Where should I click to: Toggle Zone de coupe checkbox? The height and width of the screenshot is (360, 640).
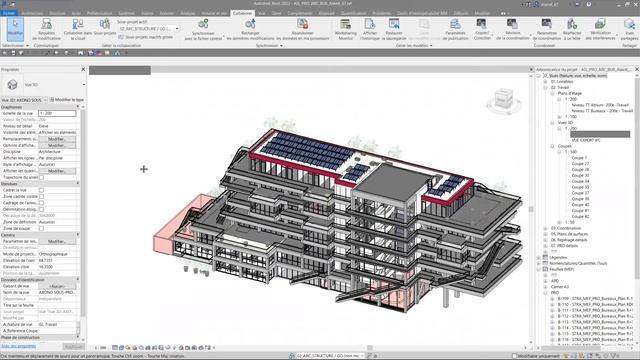[41, 229]
